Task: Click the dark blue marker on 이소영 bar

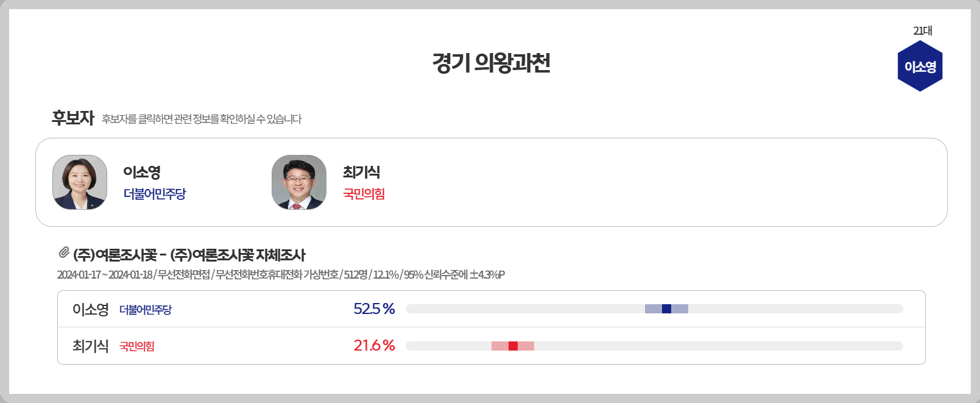Action: tap(666, 309)
